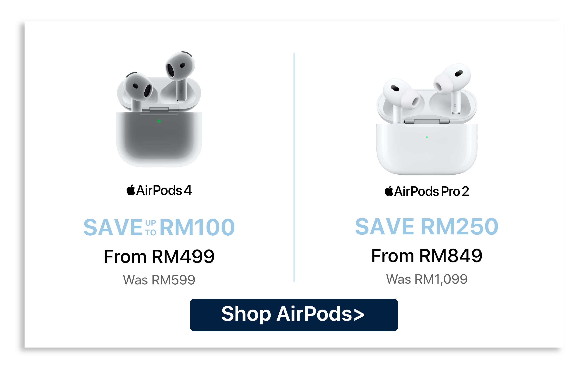
Task: Click the right earbud of AirPods 4
Action: tap(180, 76)
